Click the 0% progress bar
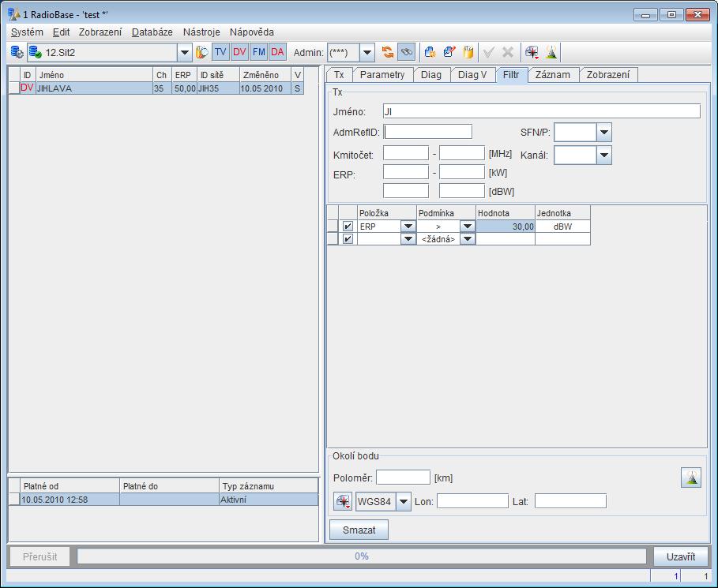The width and height of the screenshot is (718, 588). tap(361, 556)
